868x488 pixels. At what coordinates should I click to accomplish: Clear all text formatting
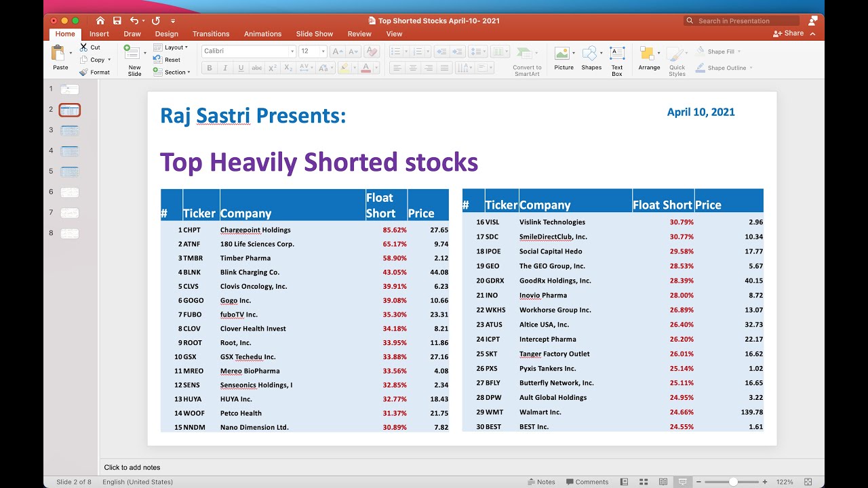point(371,51)
